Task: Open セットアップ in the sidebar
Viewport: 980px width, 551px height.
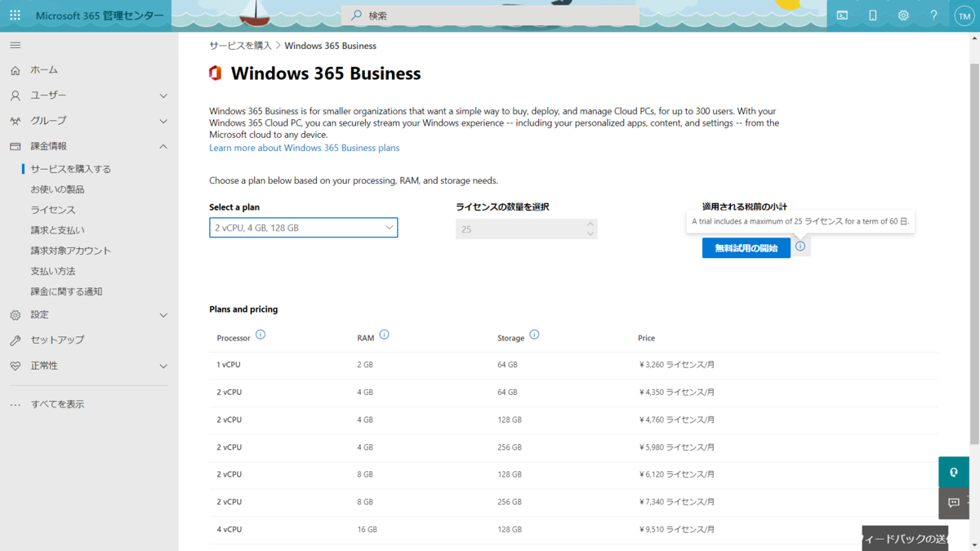Action: pos(57,340)
